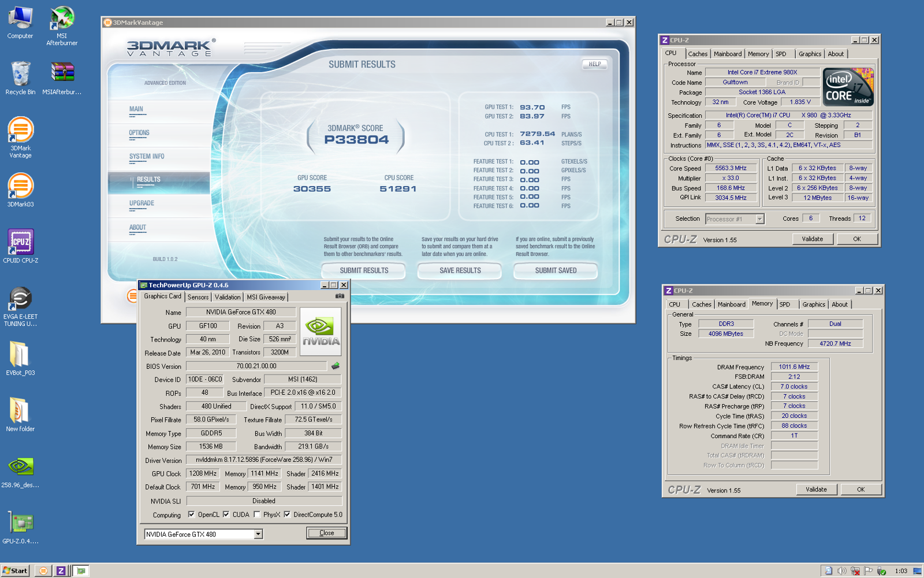The image size is (924, 578).
Task: Select the New folder desktop icon
Action: point(20,414)
